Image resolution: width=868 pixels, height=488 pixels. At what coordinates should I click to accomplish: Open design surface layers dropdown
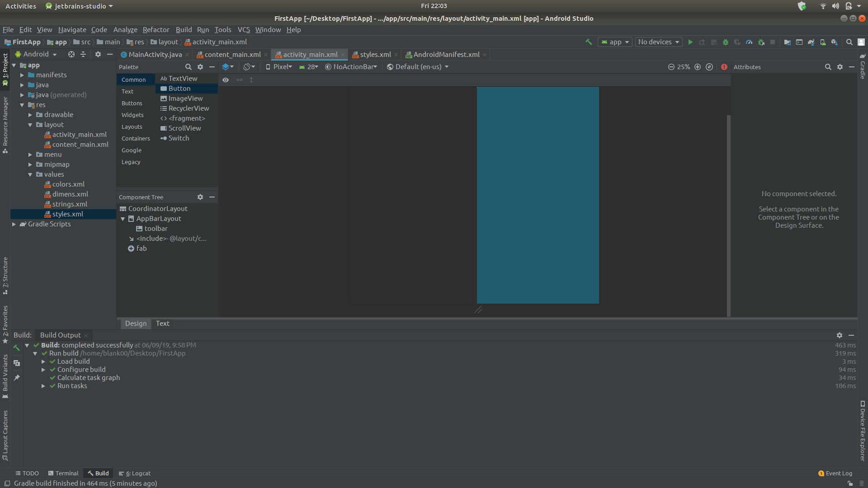(x=228, y=67)
